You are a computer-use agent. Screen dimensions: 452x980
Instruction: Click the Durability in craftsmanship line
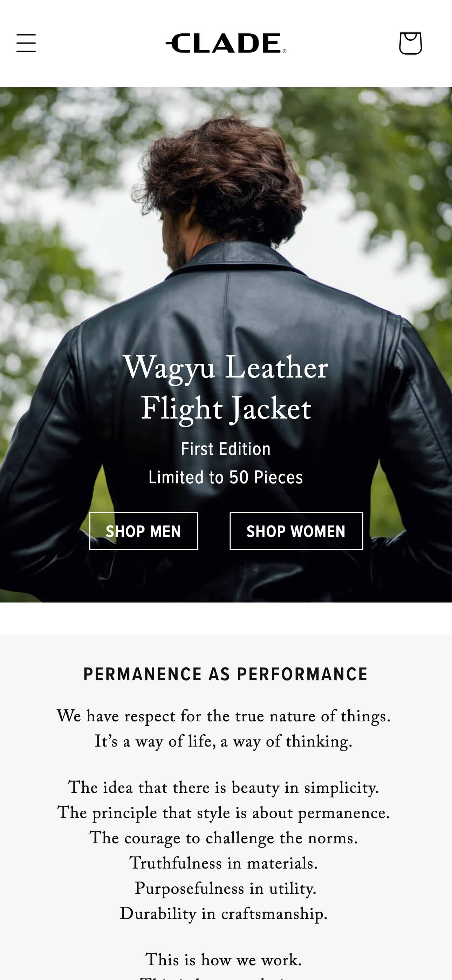coord(224,914)
